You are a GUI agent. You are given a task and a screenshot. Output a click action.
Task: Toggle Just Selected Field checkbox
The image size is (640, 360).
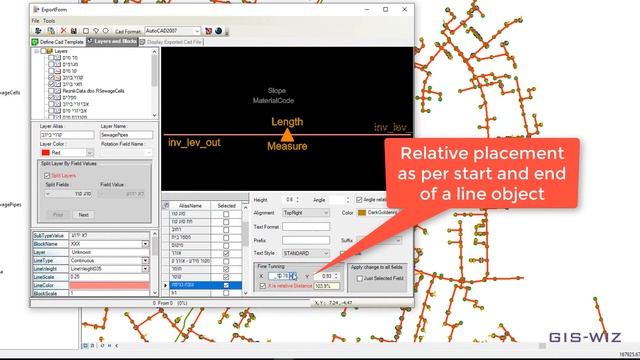[x=360, y=278]
